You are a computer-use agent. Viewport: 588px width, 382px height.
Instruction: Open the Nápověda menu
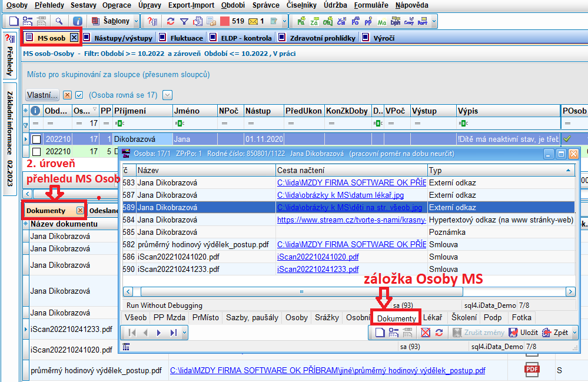(x=412, y=5)
